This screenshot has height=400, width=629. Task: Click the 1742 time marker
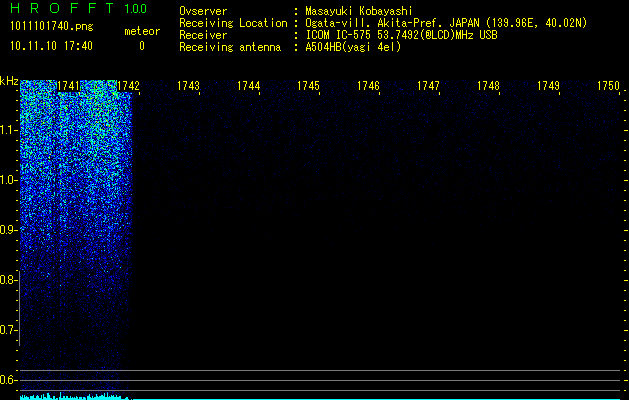[x=128, y=86]
